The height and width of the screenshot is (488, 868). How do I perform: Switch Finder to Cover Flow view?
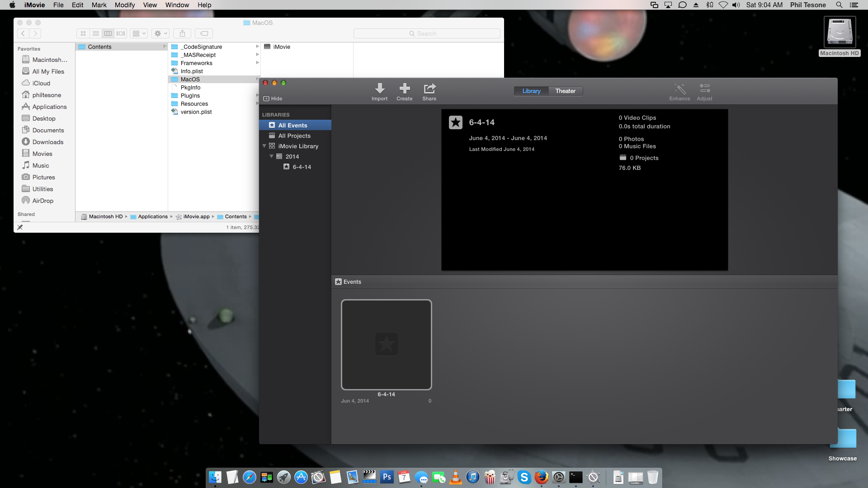coord(121,33)
